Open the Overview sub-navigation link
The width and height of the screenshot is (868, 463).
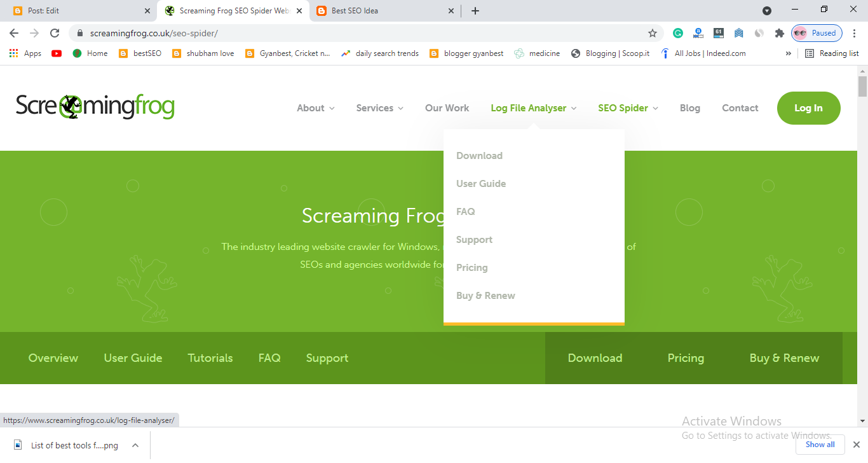coord(53,358)
